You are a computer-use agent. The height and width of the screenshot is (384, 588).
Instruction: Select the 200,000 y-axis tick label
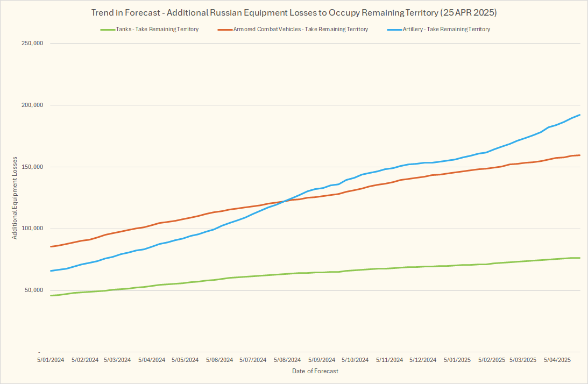32,105
